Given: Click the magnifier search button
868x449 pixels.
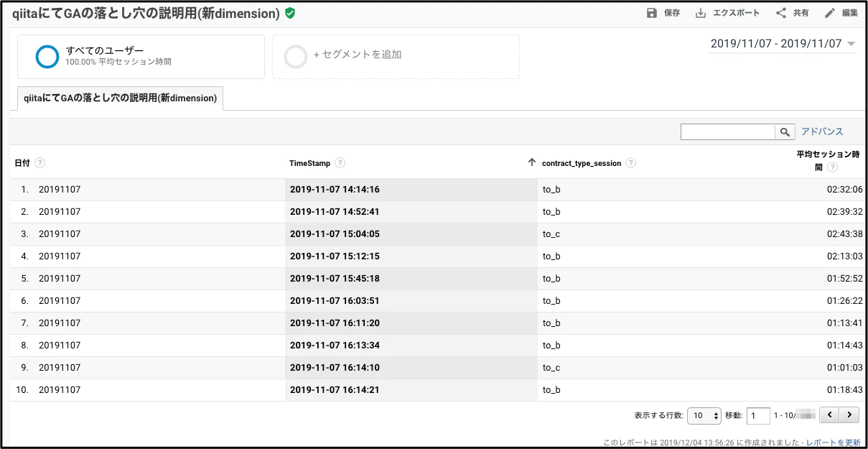Looking at the screenshot, I should tap(785, 131).
